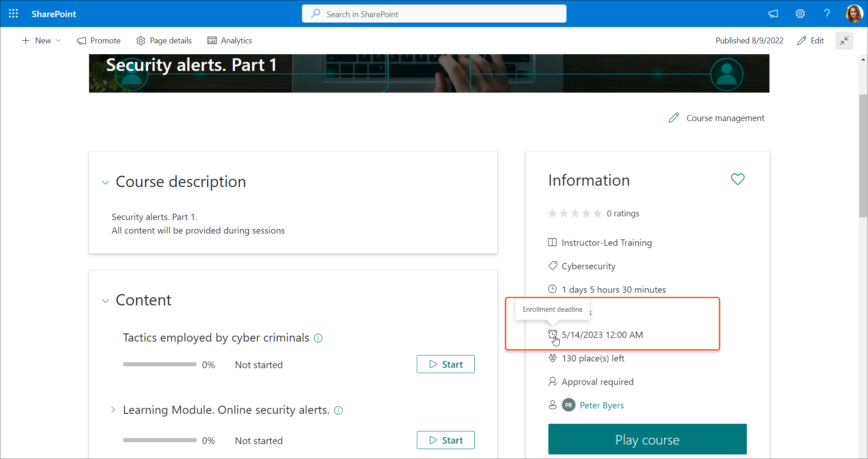Open the help question mark icon
This screenshot has height=459, width=868.
pos(827,14)
